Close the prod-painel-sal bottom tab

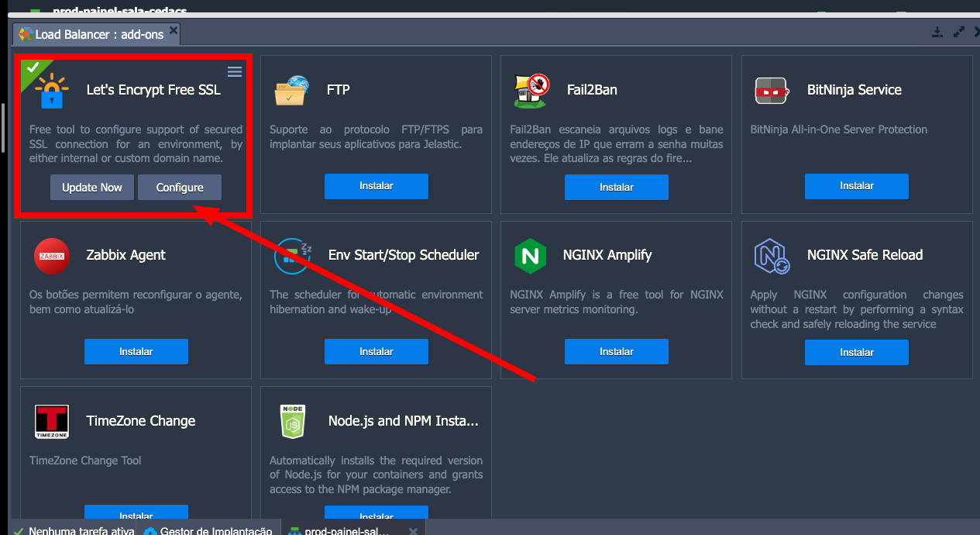[413, 531]
